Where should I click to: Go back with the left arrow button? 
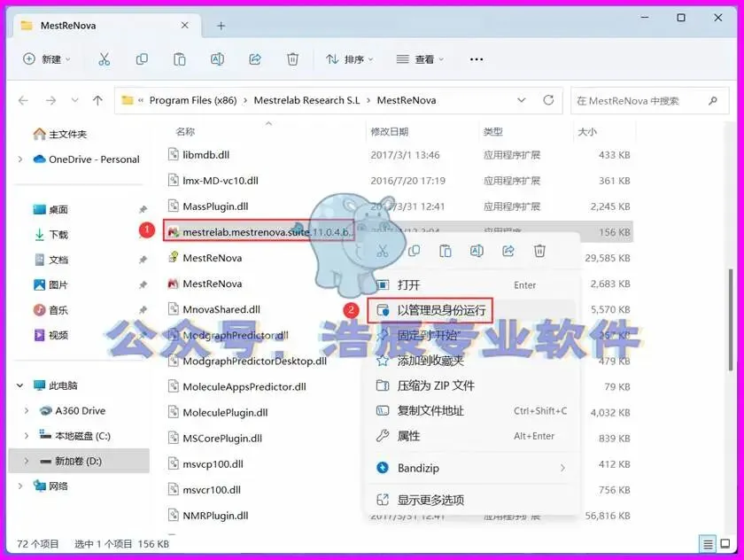[23, 100]
